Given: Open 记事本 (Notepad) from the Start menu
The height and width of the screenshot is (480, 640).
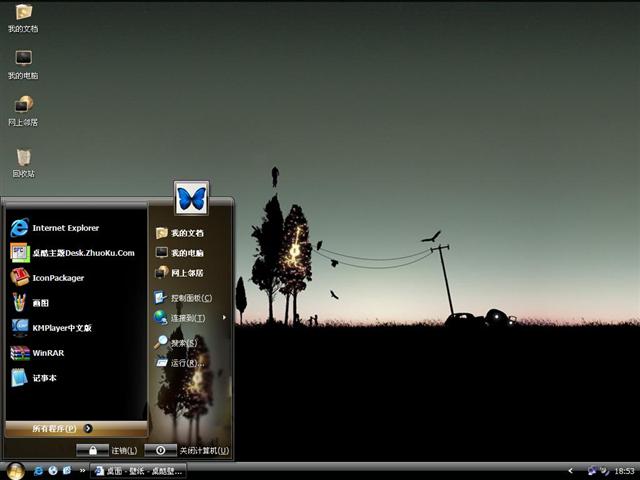Looking at the screenshot, I should [44, 378].
